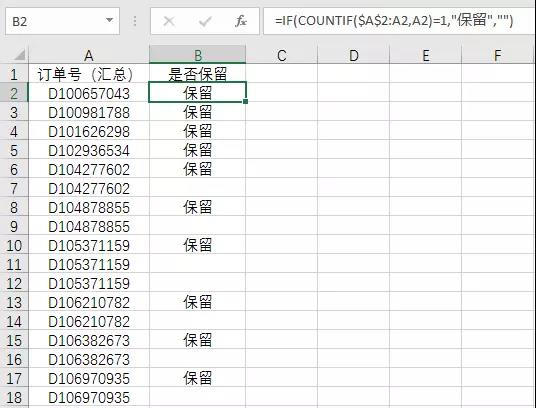Select column B header
536x408 pixels.
[x=198, y=55]
